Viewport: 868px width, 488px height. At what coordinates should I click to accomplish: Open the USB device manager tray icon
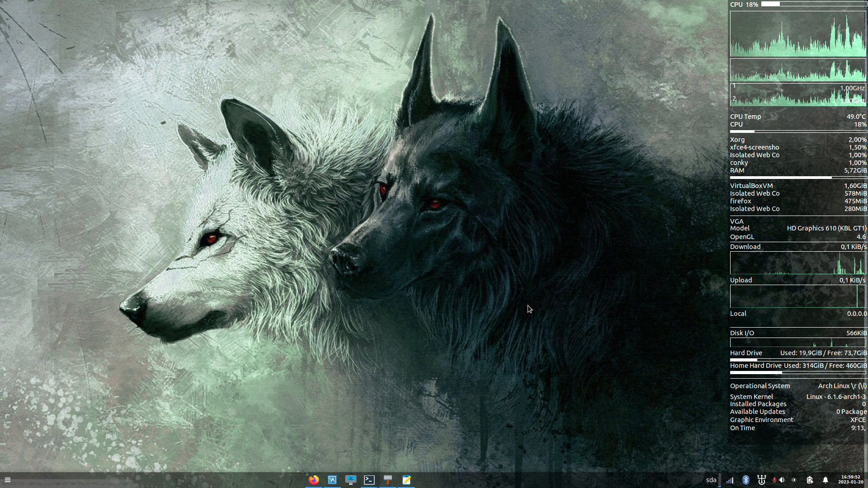[761, 480]
